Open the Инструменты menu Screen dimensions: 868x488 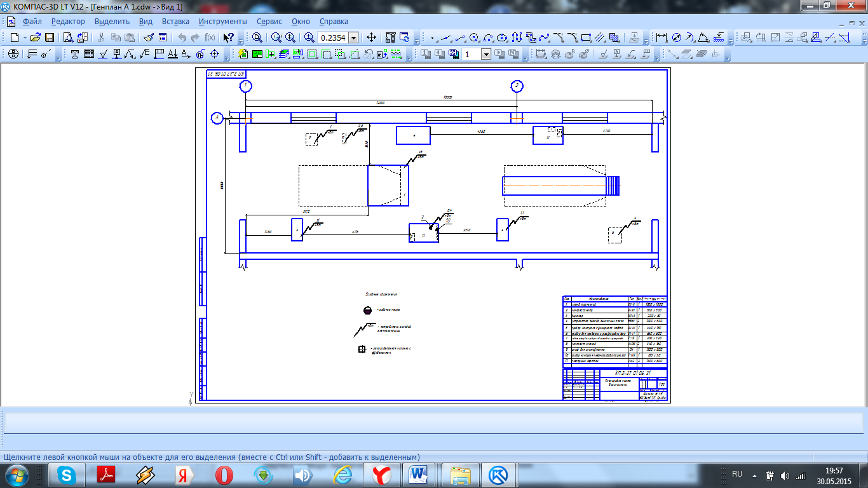(x=222, y=21)
